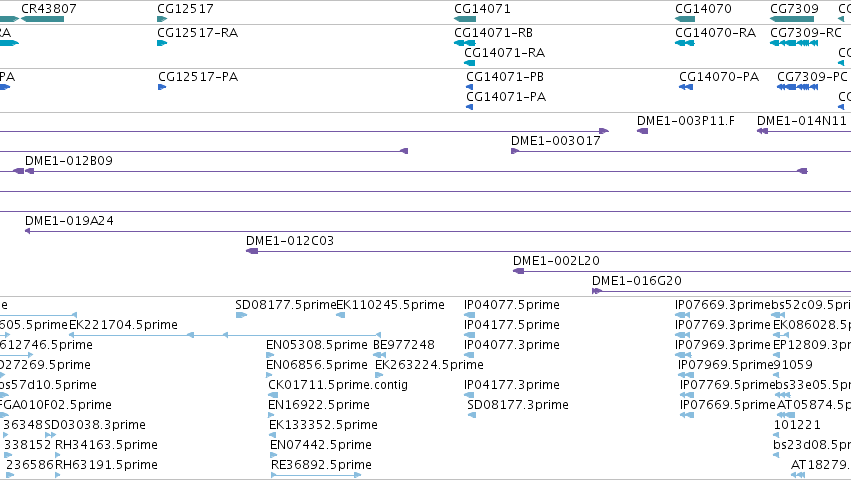This screenshot has height=480, width=851.
Task: Select the CG7309-RC transcript glyph
Action: tap(794, 43)
